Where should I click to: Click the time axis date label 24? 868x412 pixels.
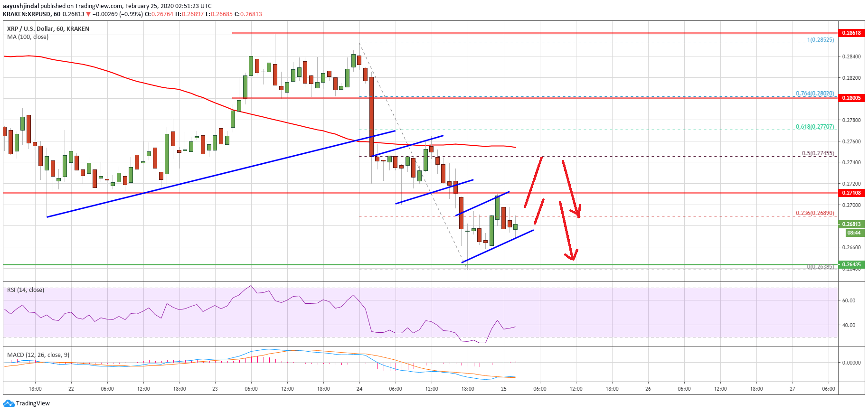[x=359, y=389]
